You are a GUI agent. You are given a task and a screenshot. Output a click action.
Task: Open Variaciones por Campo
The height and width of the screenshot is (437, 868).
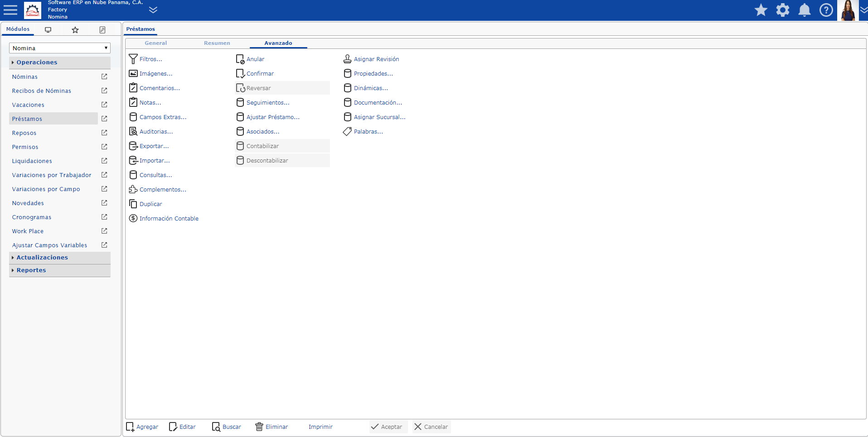pos(46,189)
